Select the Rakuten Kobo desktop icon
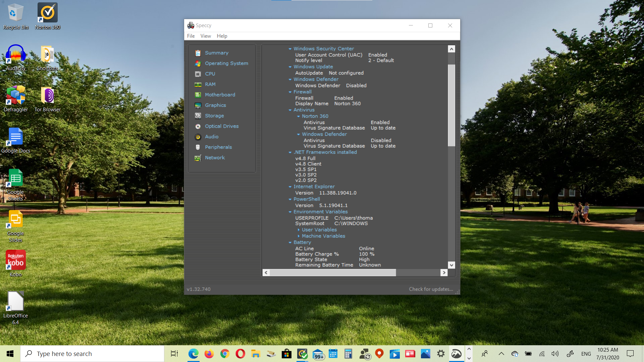 coord(16,263)
